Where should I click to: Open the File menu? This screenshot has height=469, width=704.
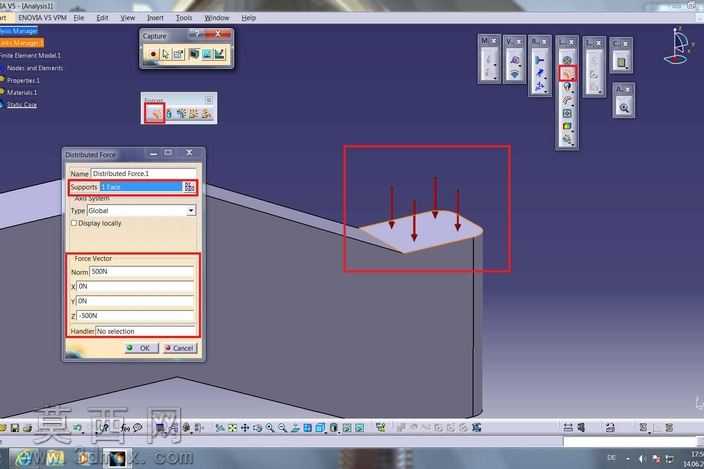tap(79, 18)
